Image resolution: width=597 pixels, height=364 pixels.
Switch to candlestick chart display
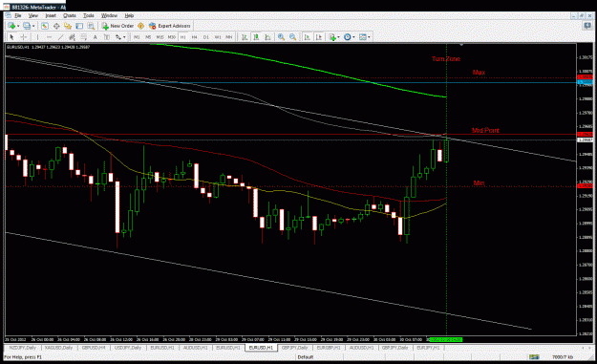[x=256, y=37]
